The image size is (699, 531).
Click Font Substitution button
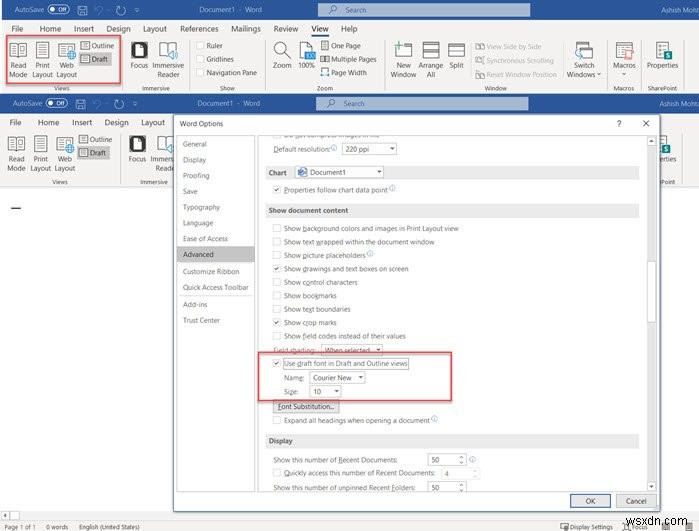click(306, 407)
